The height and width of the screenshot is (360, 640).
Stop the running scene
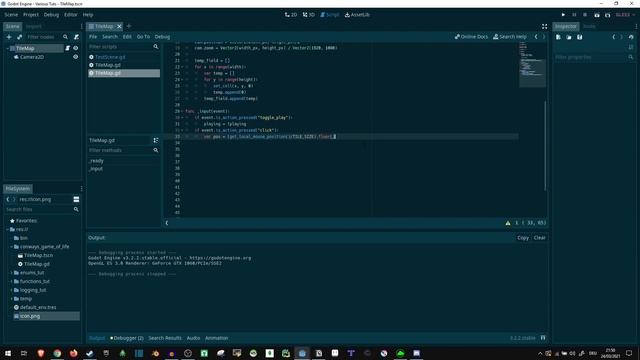[x=585, y=15]
